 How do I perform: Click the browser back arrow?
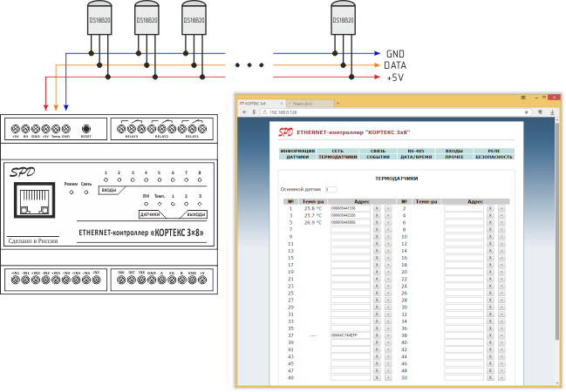click(243, 112)
